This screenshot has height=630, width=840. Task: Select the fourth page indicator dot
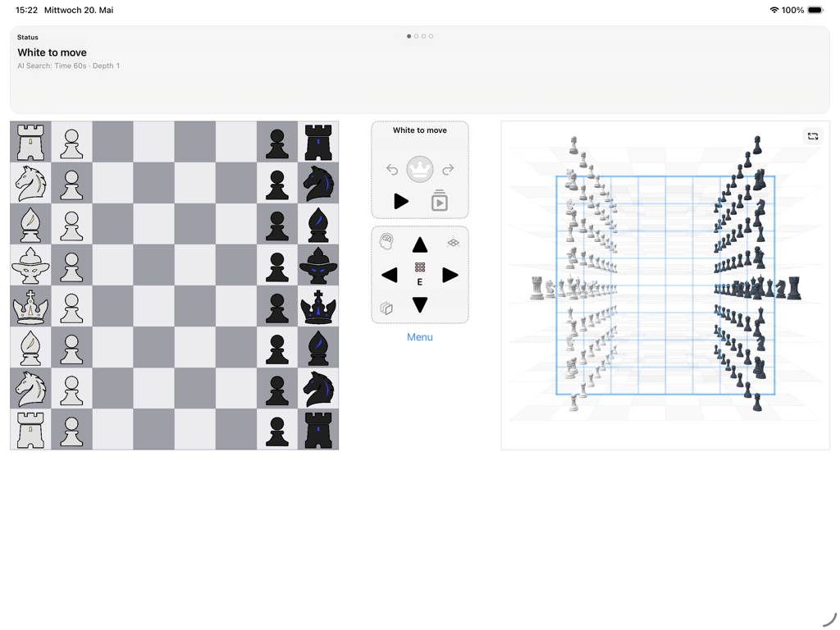(x=431, y=36)
